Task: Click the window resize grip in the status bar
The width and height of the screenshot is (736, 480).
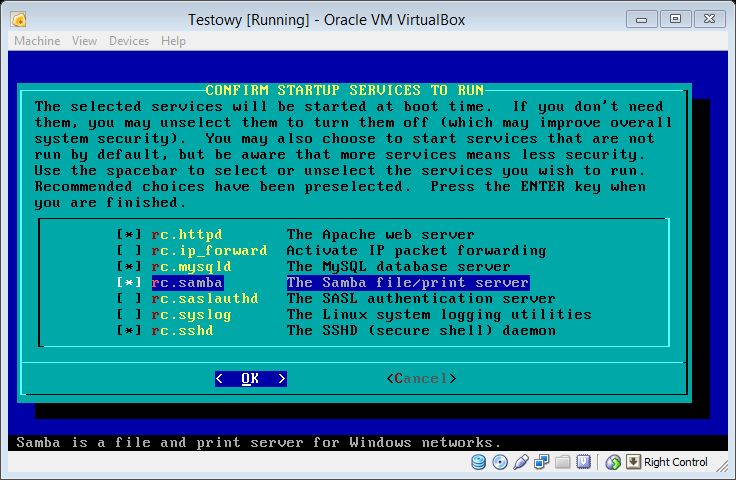Action: point(723,465)
